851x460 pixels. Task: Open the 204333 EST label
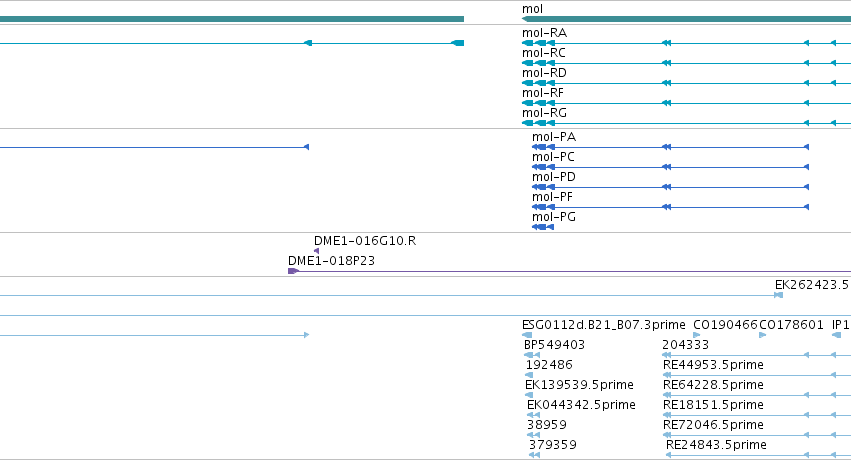(685, 345)
